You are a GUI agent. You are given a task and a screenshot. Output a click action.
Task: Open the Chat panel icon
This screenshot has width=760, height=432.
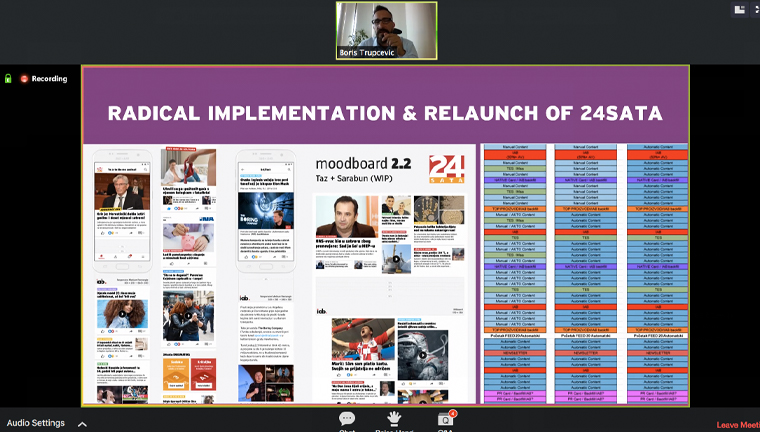pyautogui.click(x=347, y=418)
